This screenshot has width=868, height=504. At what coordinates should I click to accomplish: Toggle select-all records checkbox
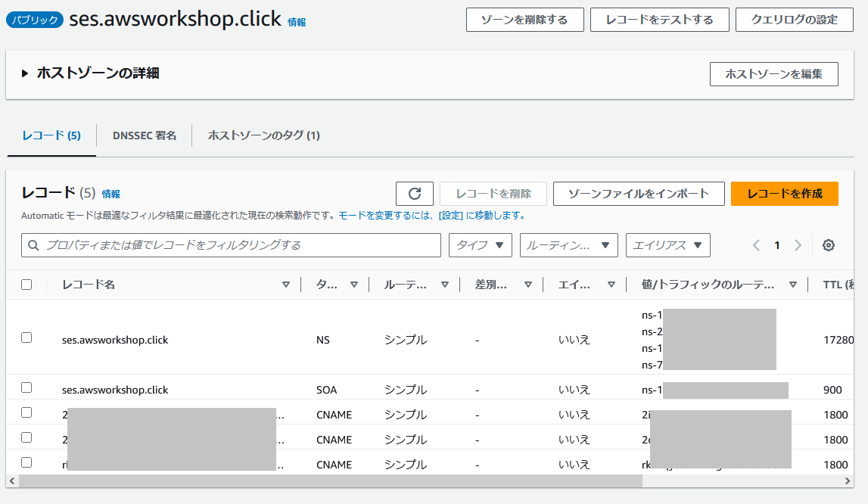[x=26, y=285]
